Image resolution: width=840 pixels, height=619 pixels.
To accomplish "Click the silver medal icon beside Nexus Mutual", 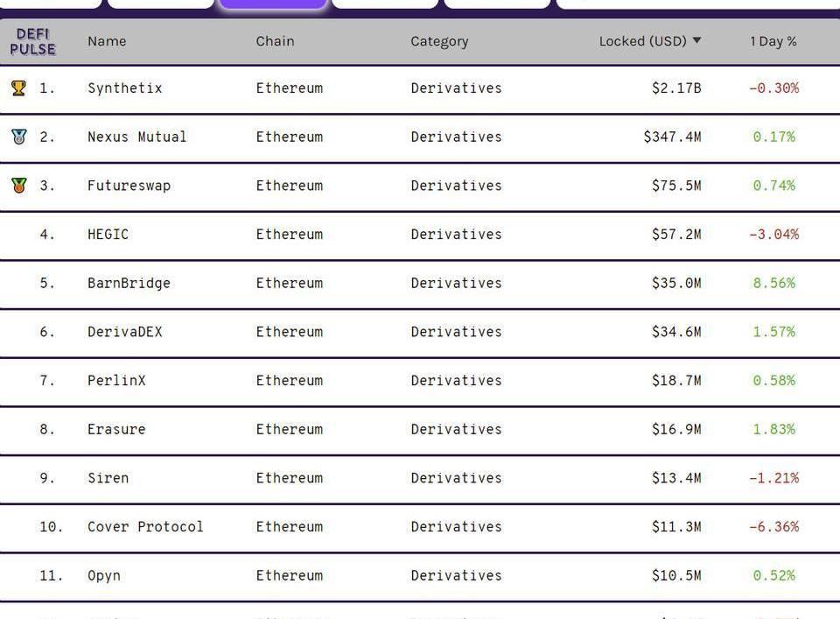I will tap(18, 137).
